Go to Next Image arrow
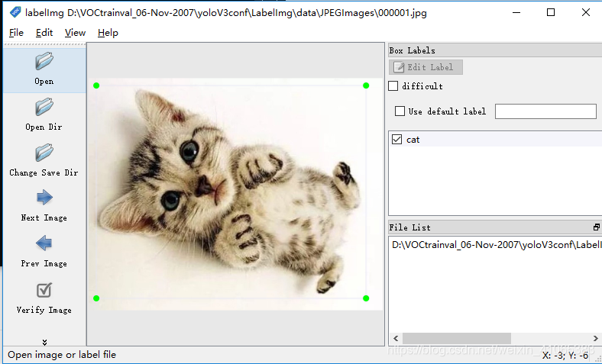 click(44, 198)
